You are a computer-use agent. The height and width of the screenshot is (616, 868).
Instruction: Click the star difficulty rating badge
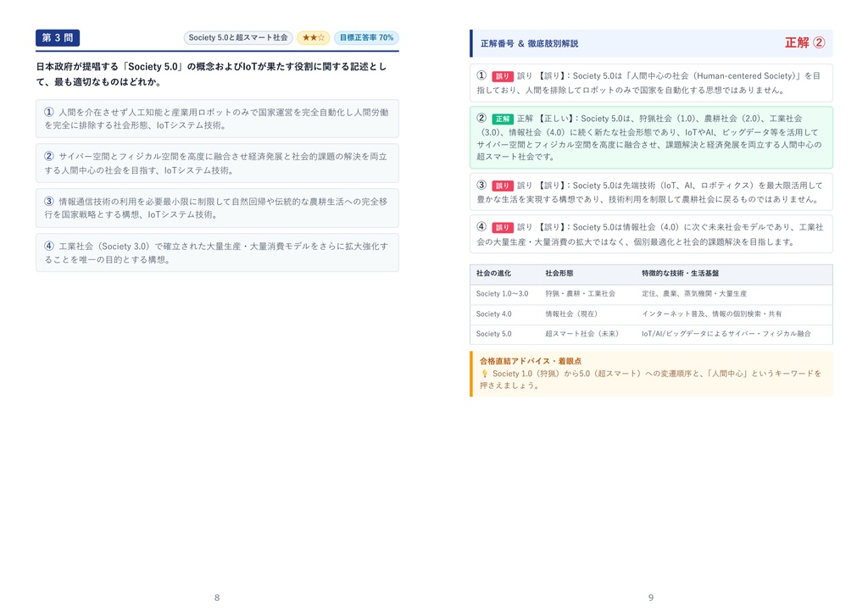click(314, 37)
